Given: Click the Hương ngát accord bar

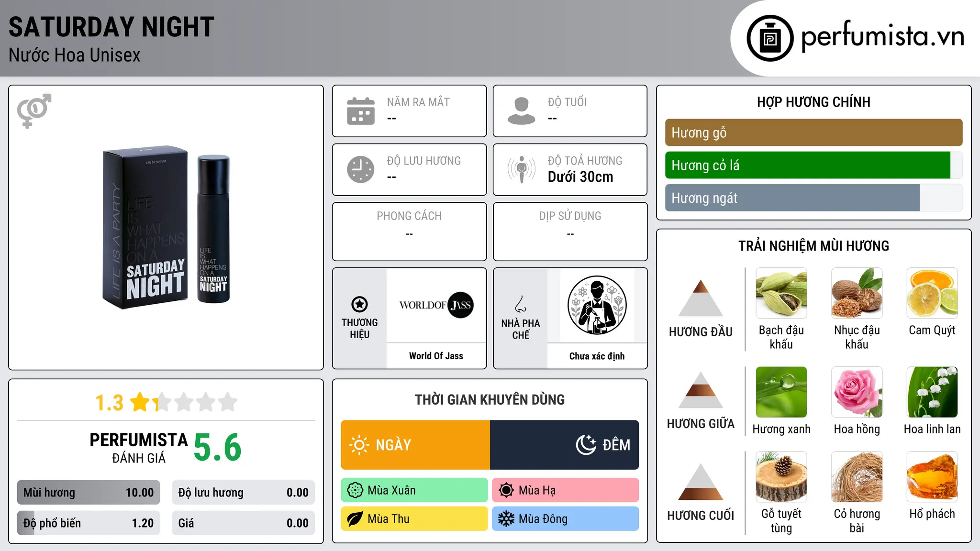Looking at the screenshot, I should 813,198.
